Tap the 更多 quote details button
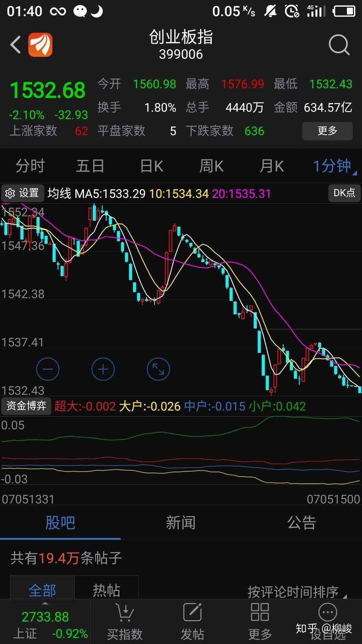Screen dimensions: 362x644 327,131
